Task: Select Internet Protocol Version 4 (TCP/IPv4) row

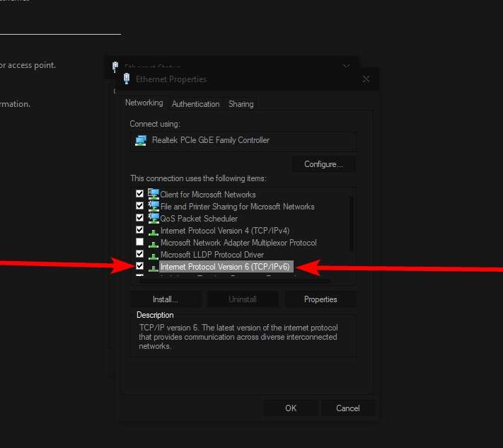Action: (x=225, y=231)
